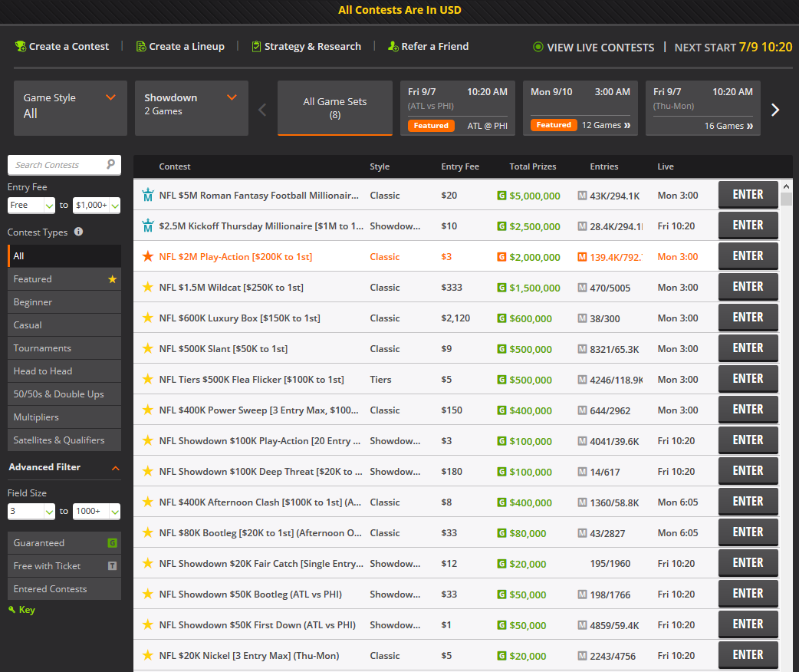Select Satellites & Qualifiers contest type
The height and width of the screenshot is (672, 799).
pyautogui.click(x=64, y=440)
